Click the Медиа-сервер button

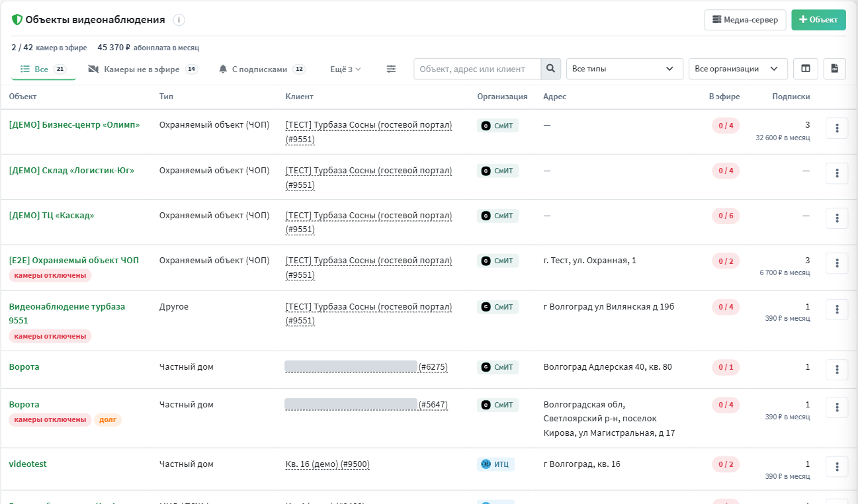click(745, 20)
